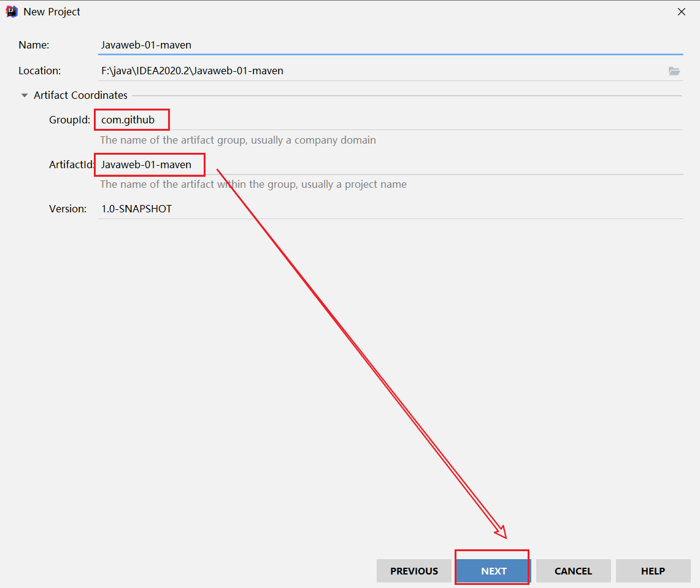Click the New Project title text

tap(52, 12)
